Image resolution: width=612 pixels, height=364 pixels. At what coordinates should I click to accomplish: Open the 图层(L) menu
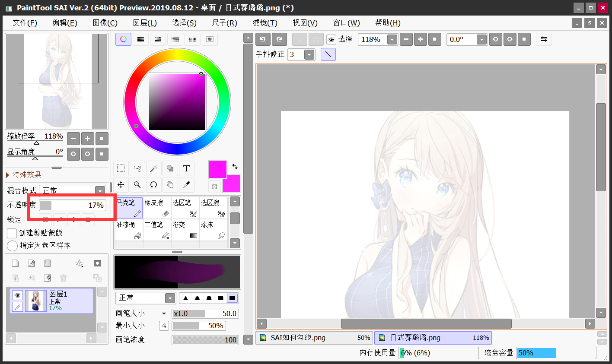pyautogui.click(x=145, y=23)
